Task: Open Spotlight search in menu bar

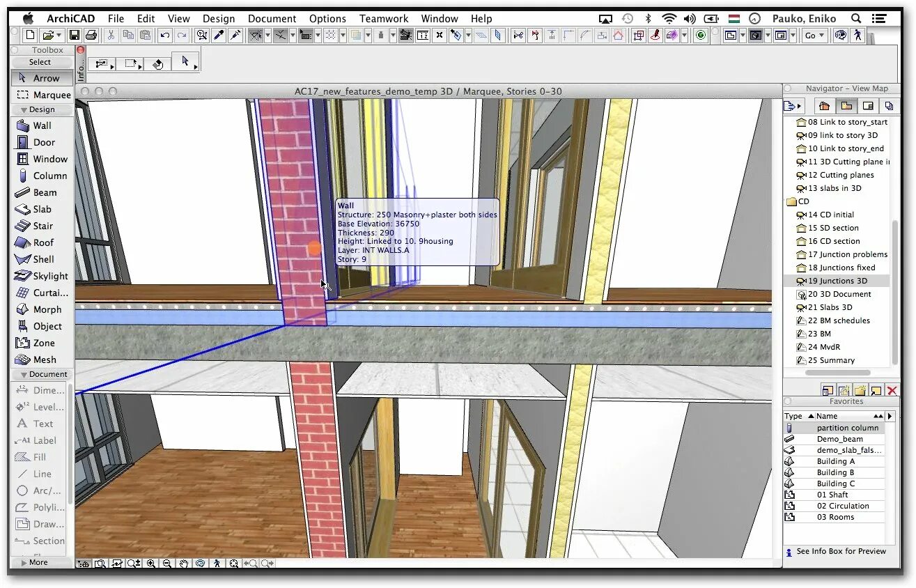Action: click(x=856, y=19)
